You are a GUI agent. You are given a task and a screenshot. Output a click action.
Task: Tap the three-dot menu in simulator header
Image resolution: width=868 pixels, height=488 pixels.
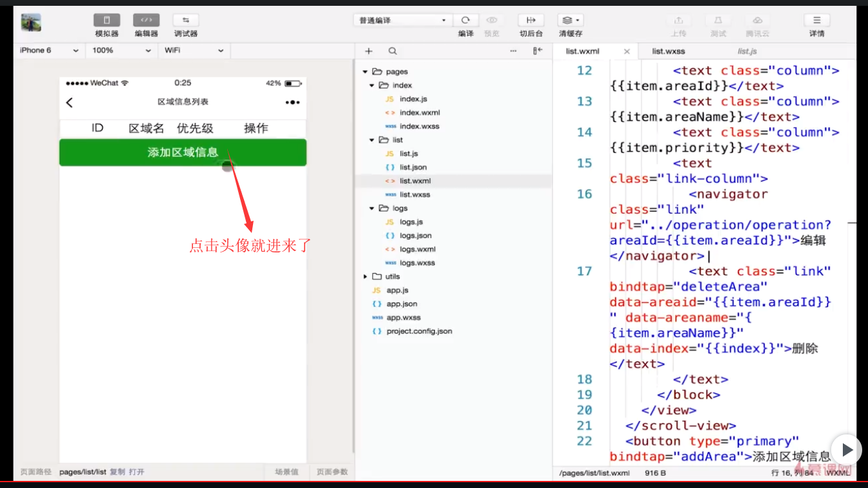click(292, 102)
